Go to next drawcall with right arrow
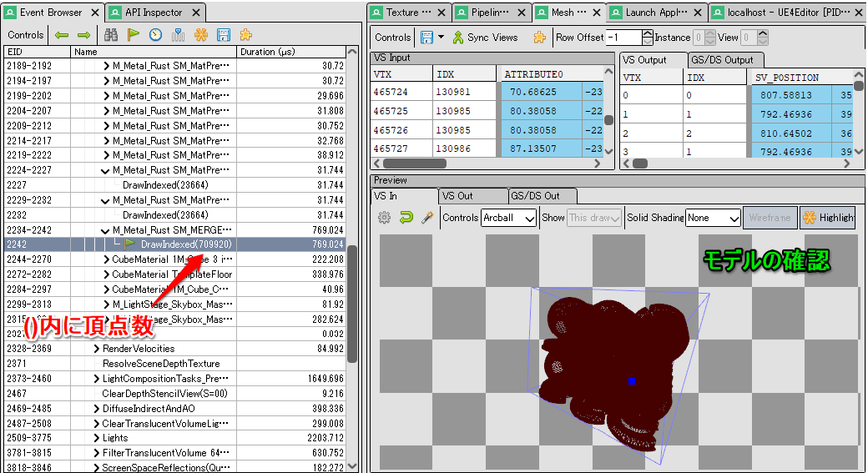The image size is (868, 473). coord(83,35)
